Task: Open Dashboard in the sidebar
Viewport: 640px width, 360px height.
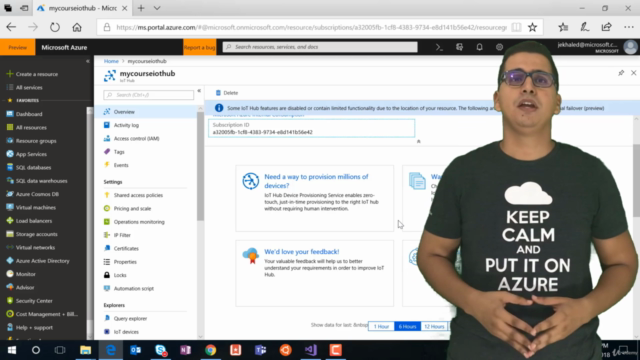Action: point(24,114)
